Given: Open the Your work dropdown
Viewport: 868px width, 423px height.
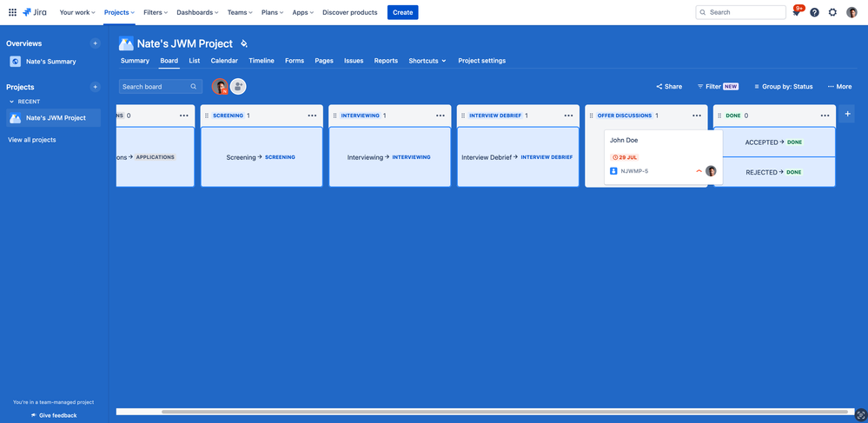Looking at the screenshot, I should point(77,12).
